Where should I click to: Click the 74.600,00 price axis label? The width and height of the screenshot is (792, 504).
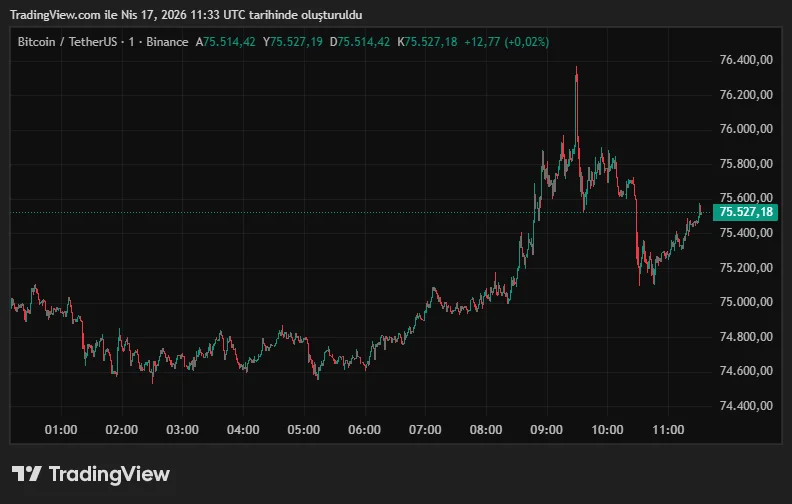click(746, 371)
